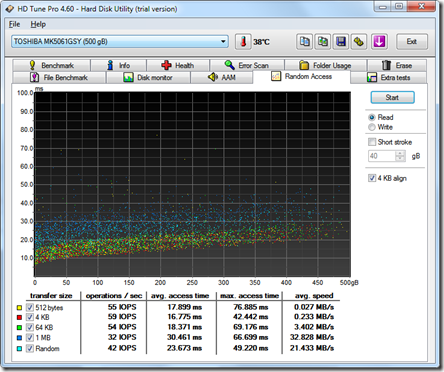Toggle the 1 MB transfer size checkbox
Screen dimensions: 444x372
(x=30, y=338)
